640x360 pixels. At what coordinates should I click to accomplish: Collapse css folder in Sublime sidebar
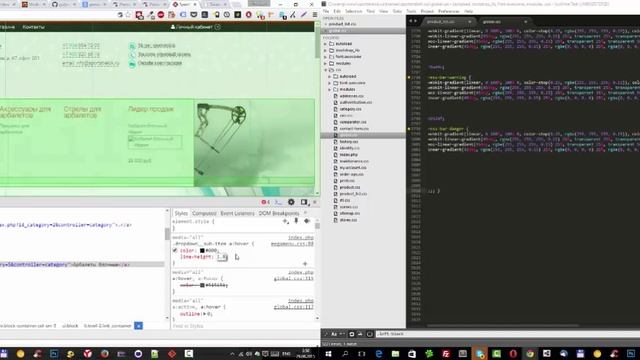(325, 70)
